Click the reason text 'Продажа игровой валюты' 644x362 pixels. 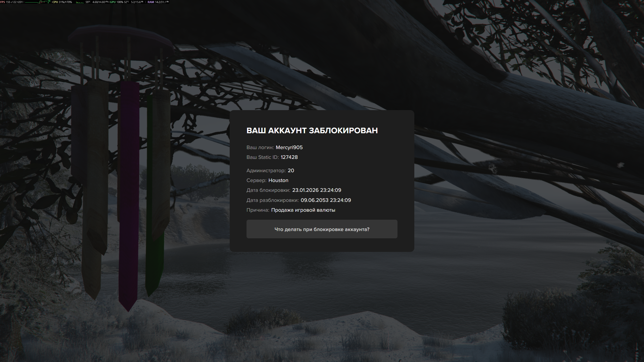coord(303,210)
